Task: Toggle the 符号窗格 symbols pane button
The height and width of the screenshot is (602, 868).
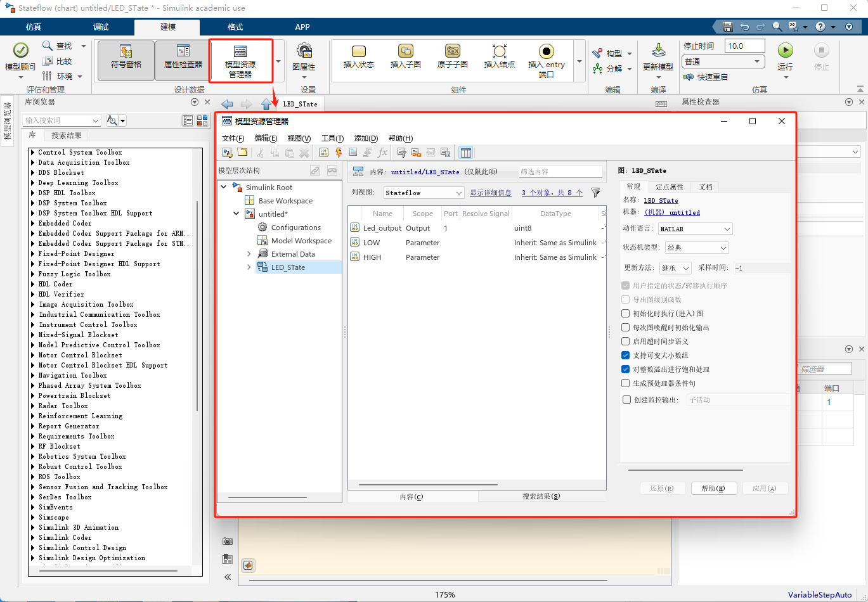Action: tap(126, 61)
